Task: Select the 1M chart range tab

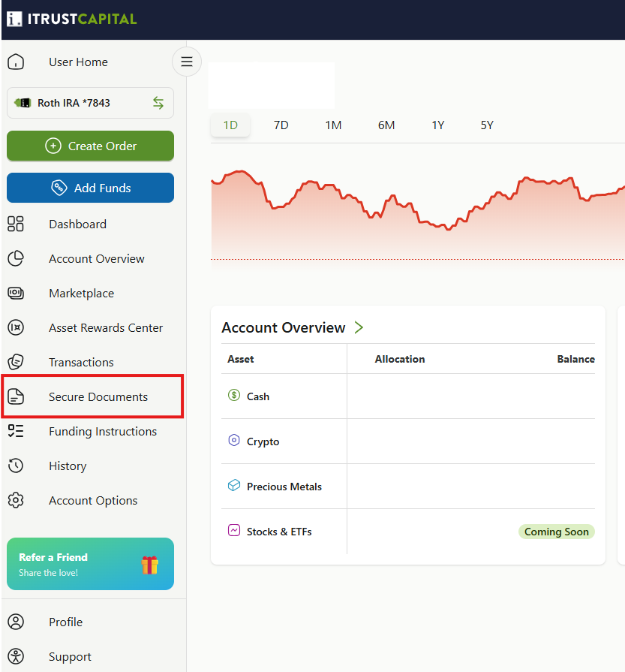Action: pos(333,125)
